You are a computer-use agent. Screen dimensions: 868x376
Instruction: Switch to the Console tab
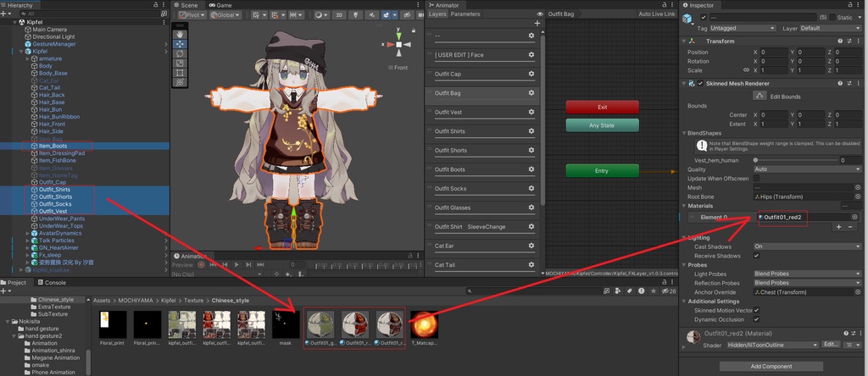[x=51, y=283]
